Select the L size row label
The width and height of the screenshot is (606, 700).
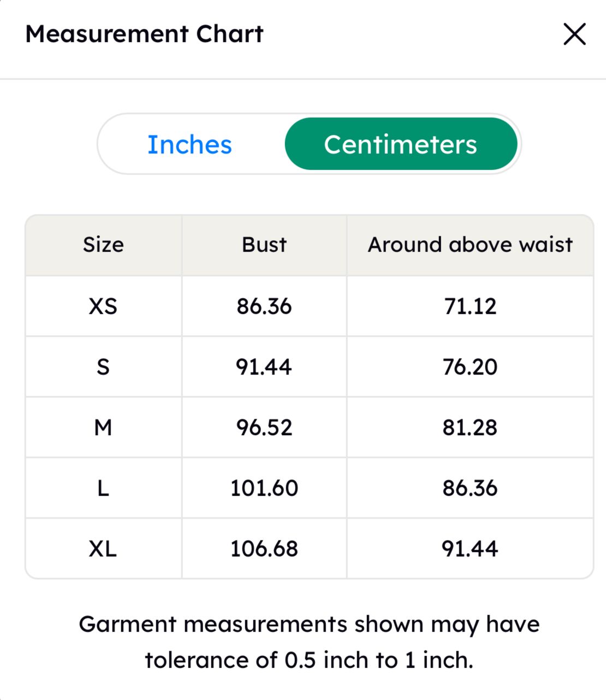103,488
